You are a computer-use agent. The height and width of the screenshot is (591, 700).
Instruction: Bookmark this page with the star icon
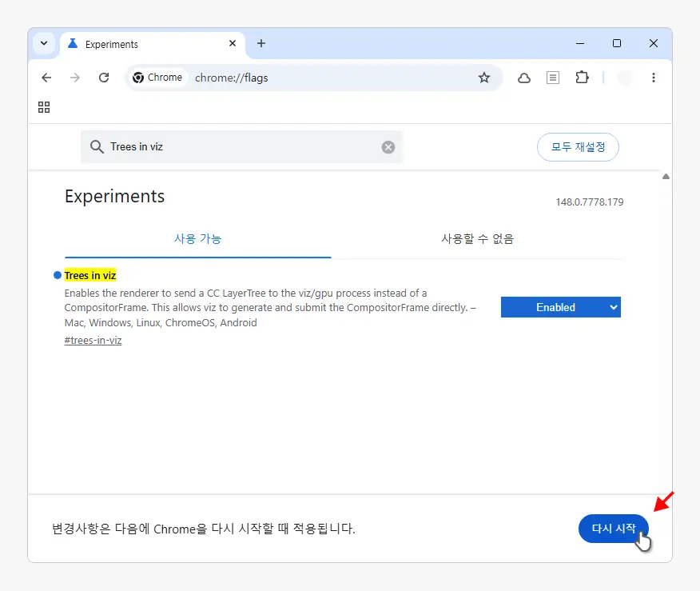pyautogui.click(x=484, y=78)
